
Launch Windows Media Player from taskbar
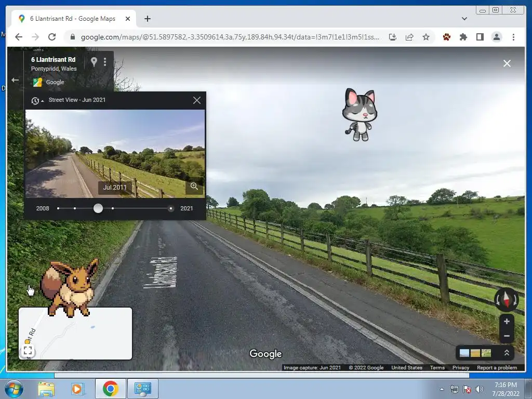click(77, 389)
